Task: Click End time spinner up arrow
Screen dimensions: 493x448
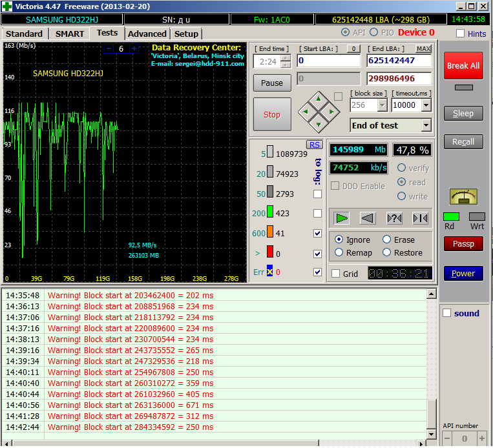Action: [286, 58]
